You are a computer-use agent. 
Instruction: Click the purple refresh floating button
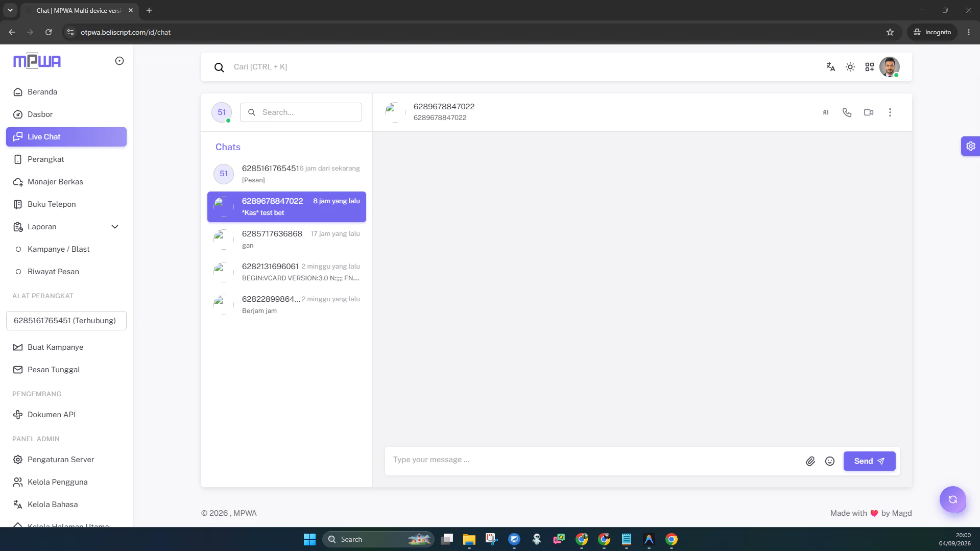click(952, 499)
